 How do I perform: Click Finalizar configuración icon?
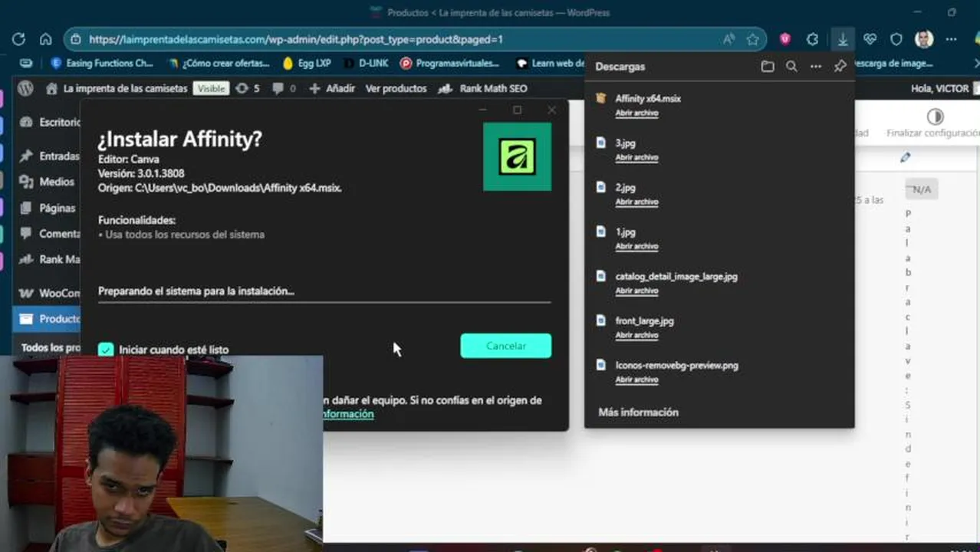pyautogui.click(x=935, y=117)
